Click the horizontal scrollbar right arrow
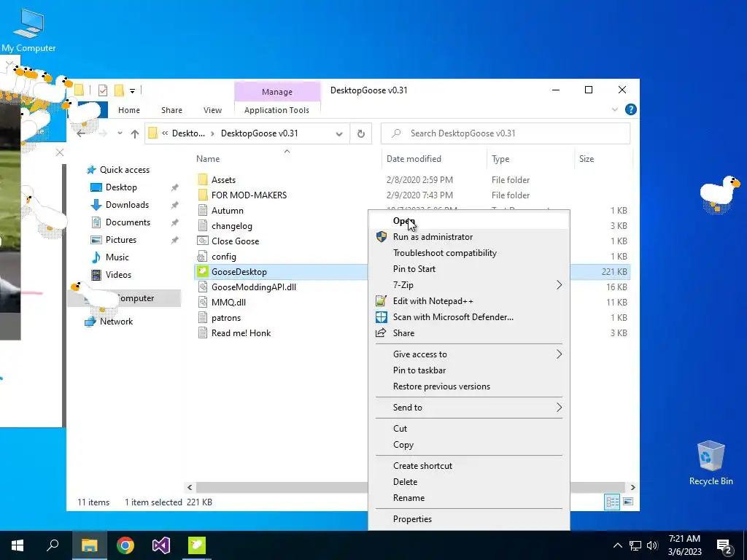 [x=632, y=487]
